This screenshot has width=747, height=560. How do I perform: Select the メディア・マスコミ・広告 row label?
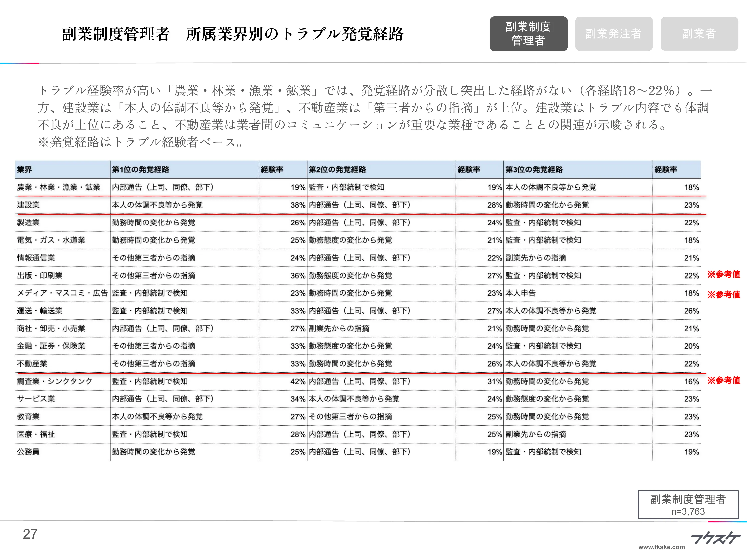pos(62,293)
